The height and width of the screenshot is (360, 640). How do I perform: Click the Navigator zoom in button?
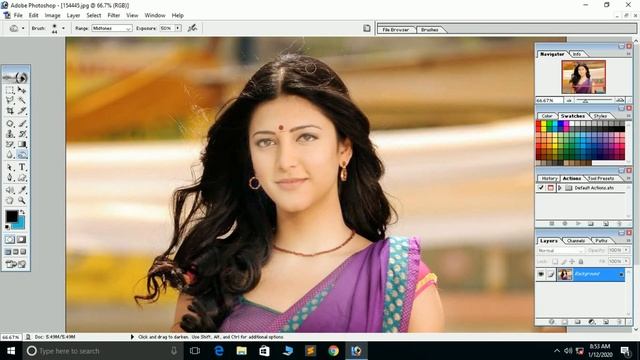click(620, 100)
